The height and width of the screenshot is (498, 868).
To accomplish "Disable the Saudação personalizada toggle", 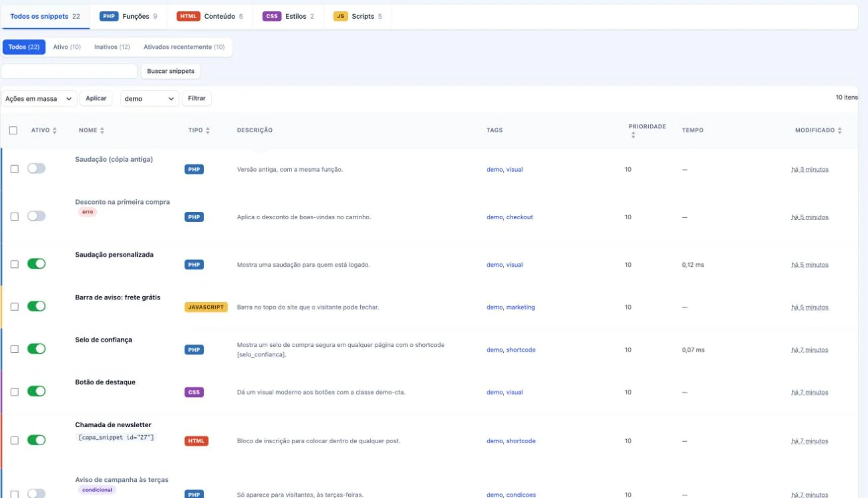I will (36, 264).
